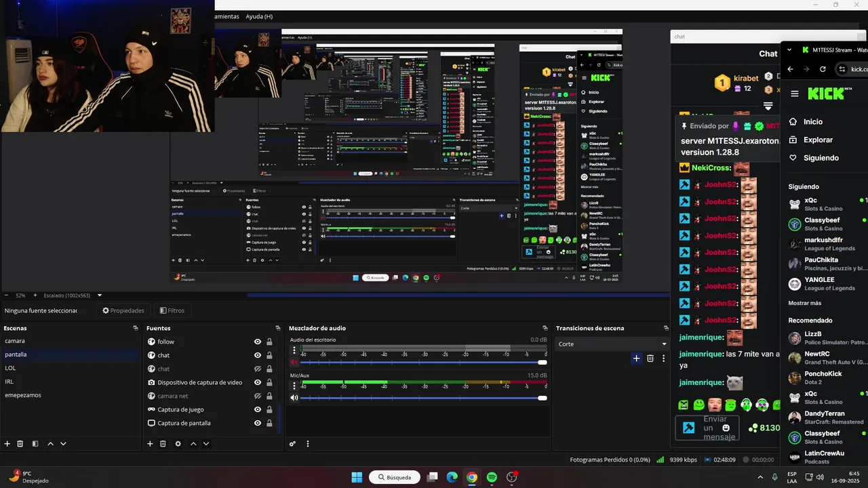This screenshot has width=868, height=488.
Task: Adjust the Mic/Aux volume slider
Action: pos(424,398)
